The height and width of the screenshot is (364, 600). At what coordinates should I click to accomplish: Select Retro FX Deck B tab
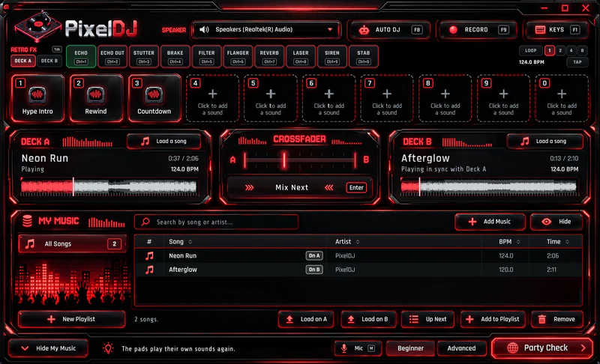[x=49, y=61]
